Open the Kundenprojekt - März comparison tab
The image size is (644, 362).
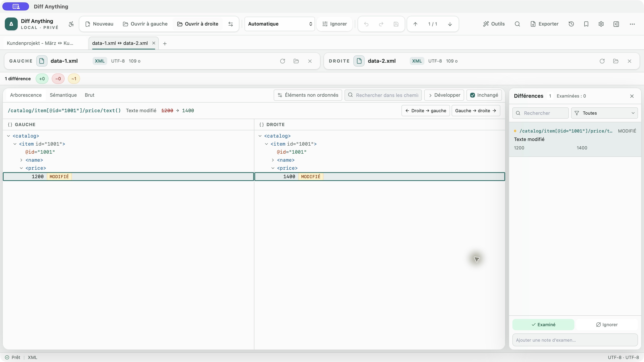click(40, 43)
